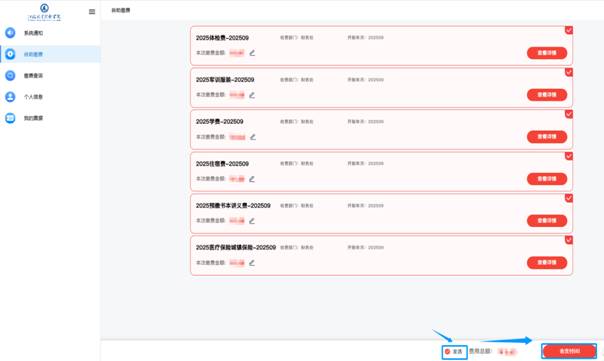Edit amount with pencil icon for 2025住宿费
Screen dimensions: 604x361
(252, 179)
